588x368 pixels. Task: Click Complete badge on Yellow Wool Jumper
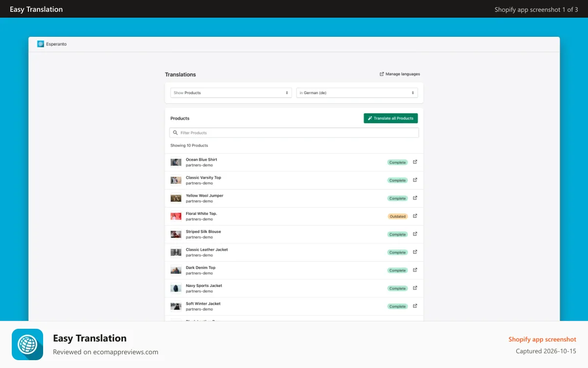coord(397,198)
